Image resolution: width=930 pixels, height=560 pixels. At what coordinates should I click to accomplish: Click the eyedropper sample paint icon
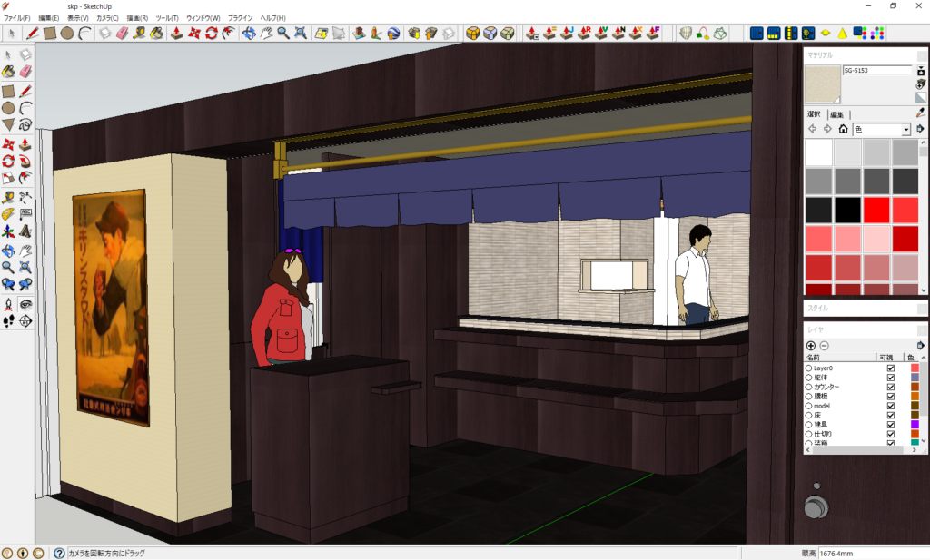click(x=921, y=113)
